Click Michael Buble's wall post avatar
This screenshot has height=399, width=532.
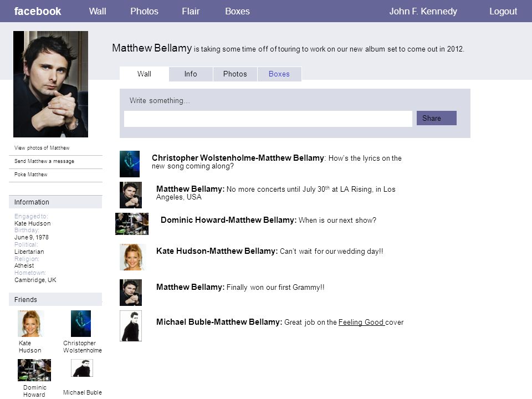[x=131, y=326]
